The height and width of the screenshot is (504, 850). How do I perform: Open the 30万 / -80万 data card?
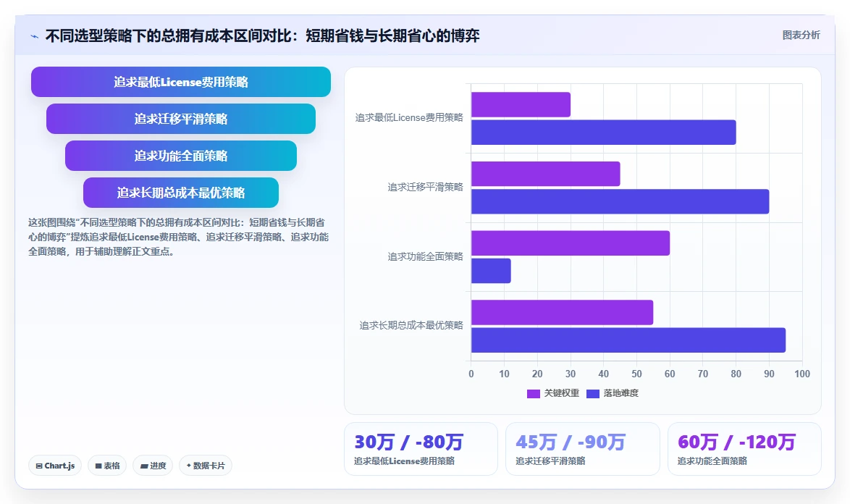click(x=421, y=449)
